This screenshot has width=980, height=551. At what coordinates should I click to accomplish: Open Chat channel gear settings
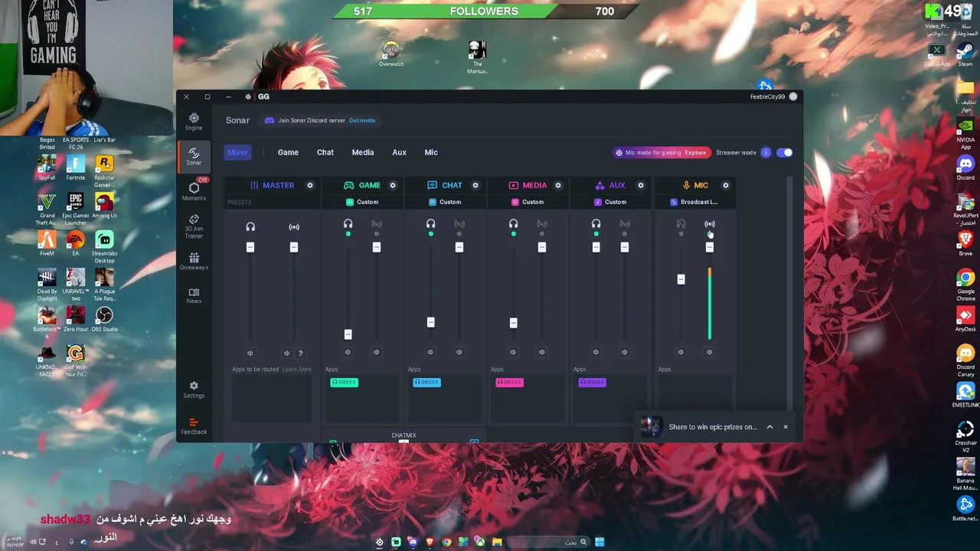coord(475,185)
